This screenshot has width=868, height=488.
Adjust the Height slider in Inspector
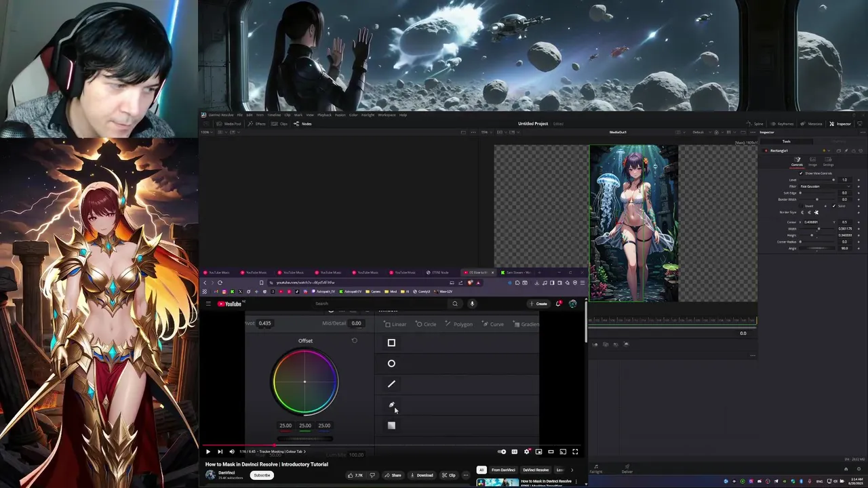[x=817, y=235]
